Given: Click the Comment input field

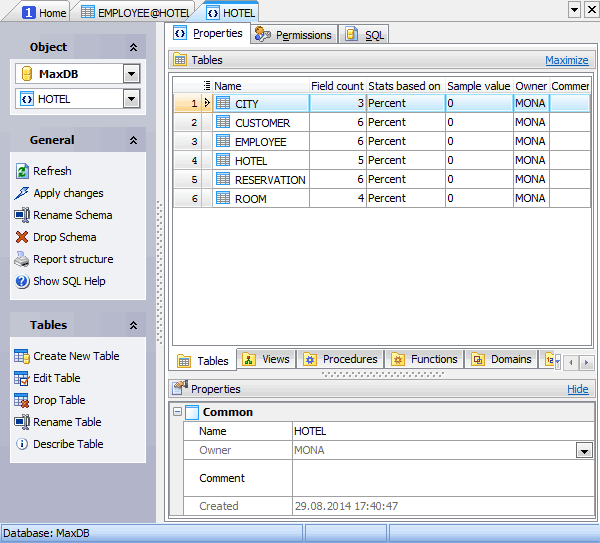Looking at the screenshot, I should click(x=440, y=478).
